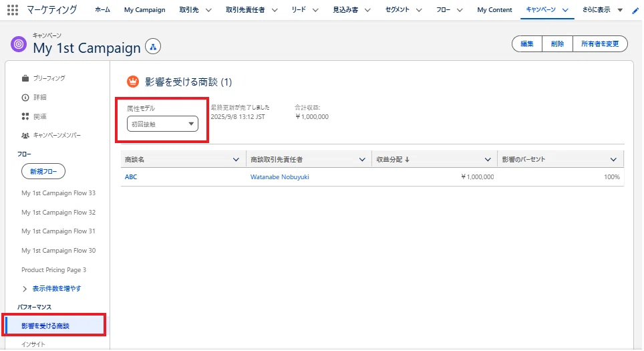
Task: Click the sort arrow next to 収益分配
Action: point(407,160)
